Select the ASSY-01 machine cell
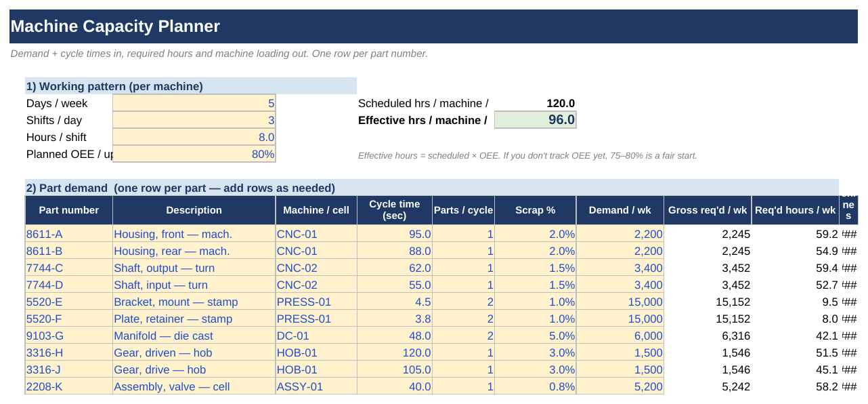The image size is (868, 404). click(316, 386)
